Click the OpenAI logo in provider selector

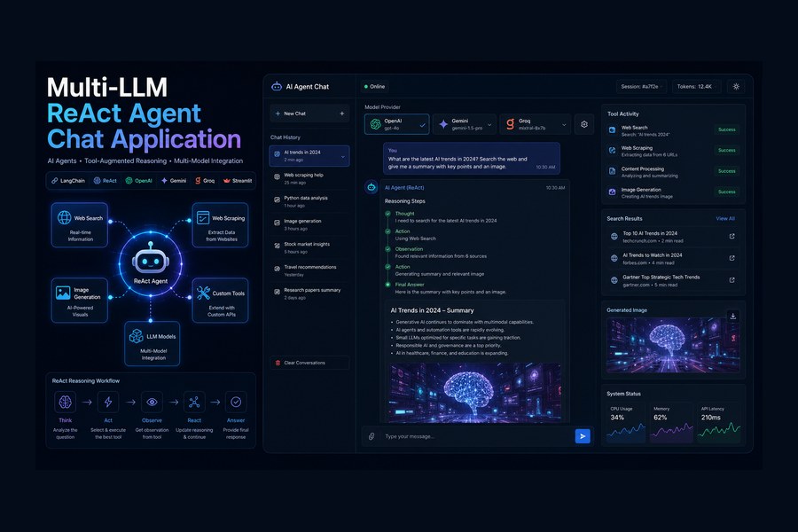(376, 124)
